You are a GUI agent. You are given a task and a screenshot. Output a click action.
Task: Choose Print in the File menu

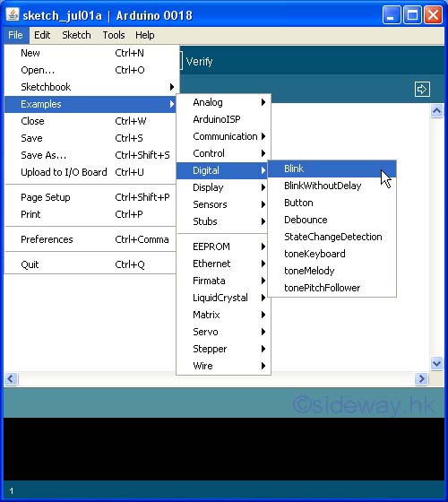point(90,214)
